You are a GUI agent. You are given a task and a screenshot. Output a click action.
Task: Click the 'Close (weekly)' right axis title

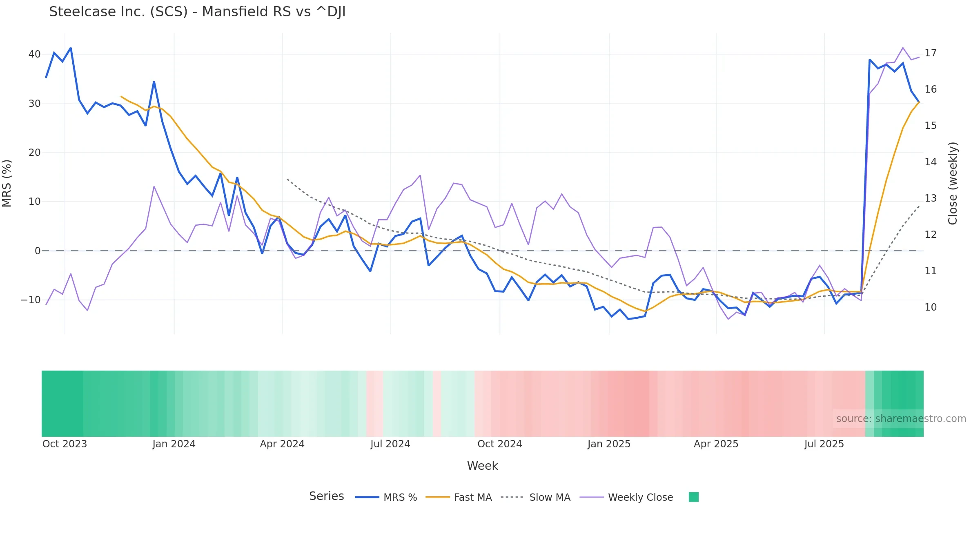pos(953,183)
